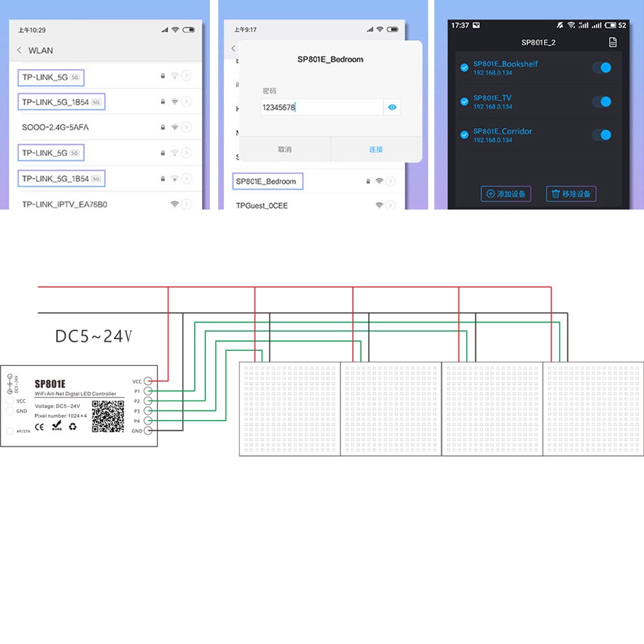644x644 pixels.
Task: Select the SP801E_Bedroom Wi-Fi entry
Action: pyautogui.click(x=267, y=182)
